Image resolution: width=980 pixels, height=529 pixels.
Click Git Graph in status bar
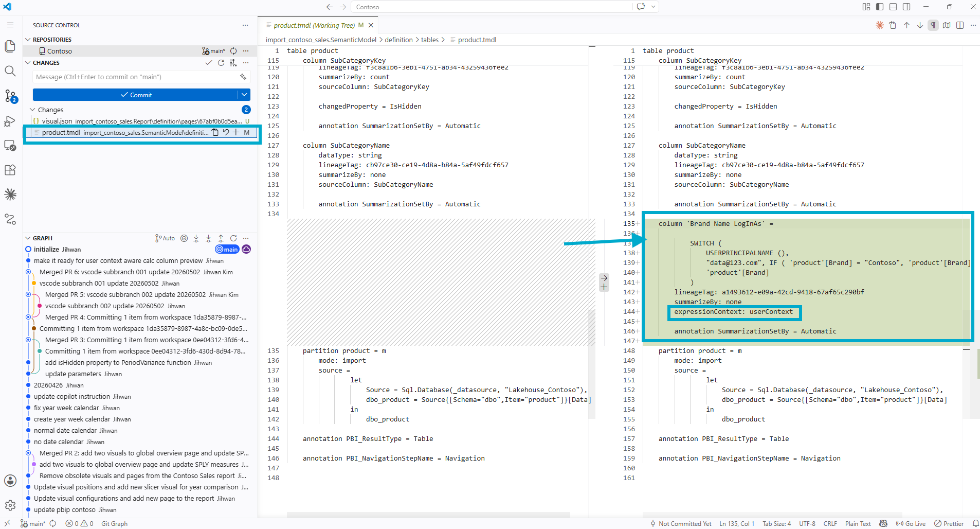coord(114,523)
